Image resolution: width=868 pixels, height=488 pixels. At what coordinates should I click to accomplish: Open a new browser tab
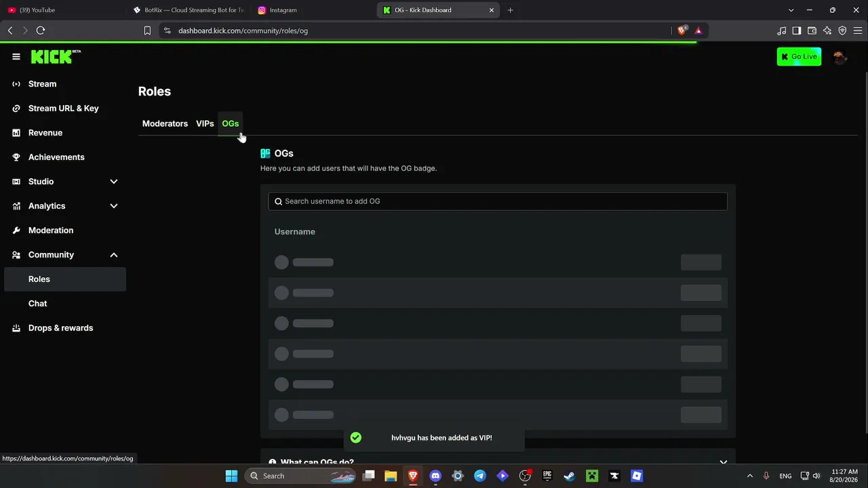[510, 10]
